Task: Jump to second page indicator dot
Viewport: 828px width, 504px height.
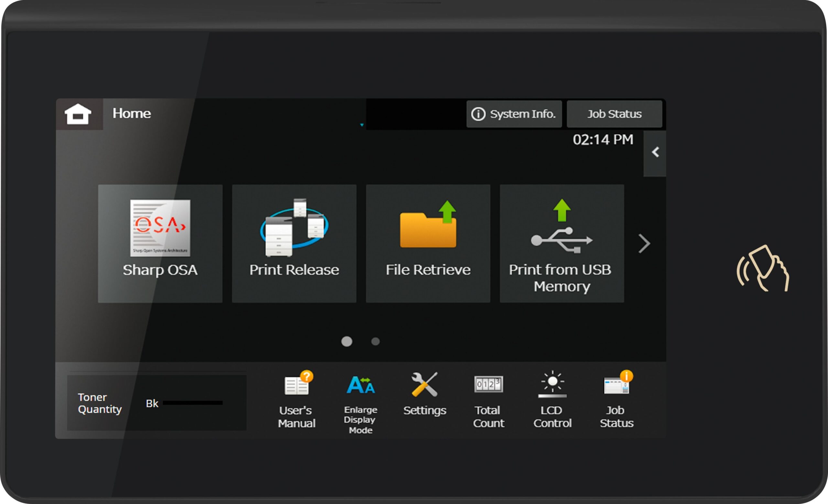Action: coord(376,341)
